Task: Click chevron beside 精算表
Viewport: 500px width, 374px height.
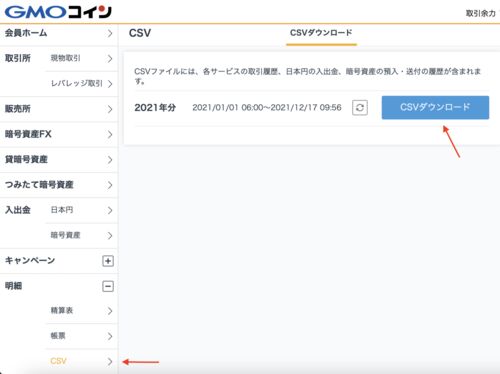Action: tap(110, 311)
